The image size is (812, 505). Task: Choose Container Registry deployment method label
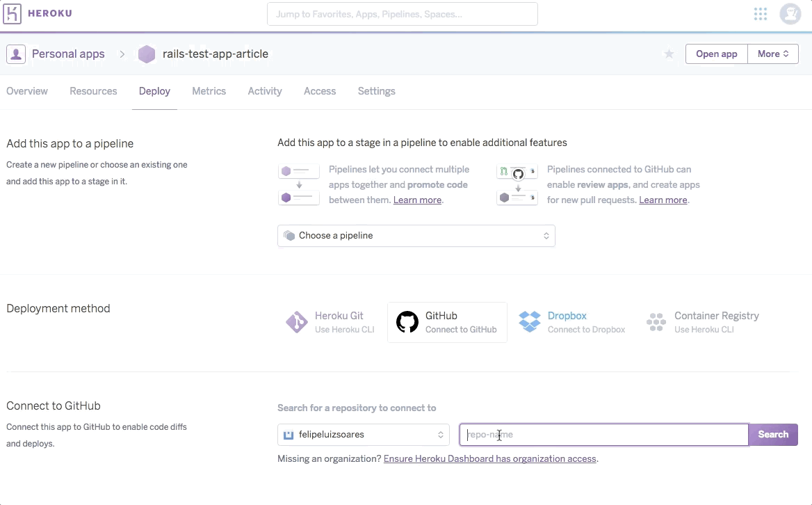[717, 315]
